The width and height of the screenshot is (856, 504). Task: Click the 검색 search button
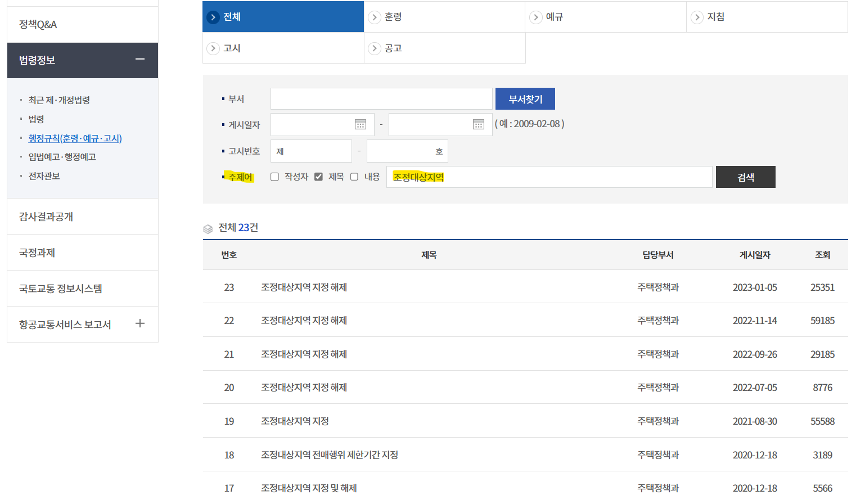point(745,177)
